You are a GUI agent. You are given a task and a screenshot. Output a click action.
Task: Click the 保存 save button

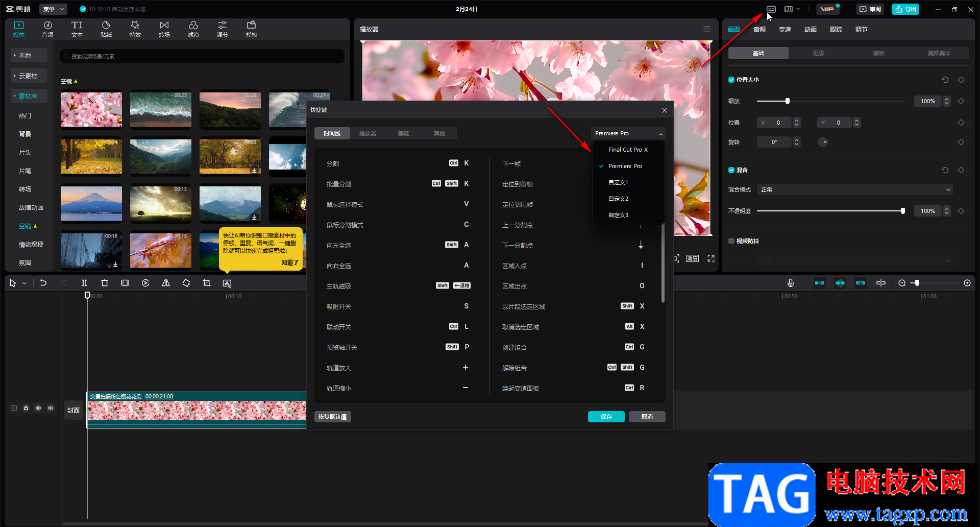(606, 417)
